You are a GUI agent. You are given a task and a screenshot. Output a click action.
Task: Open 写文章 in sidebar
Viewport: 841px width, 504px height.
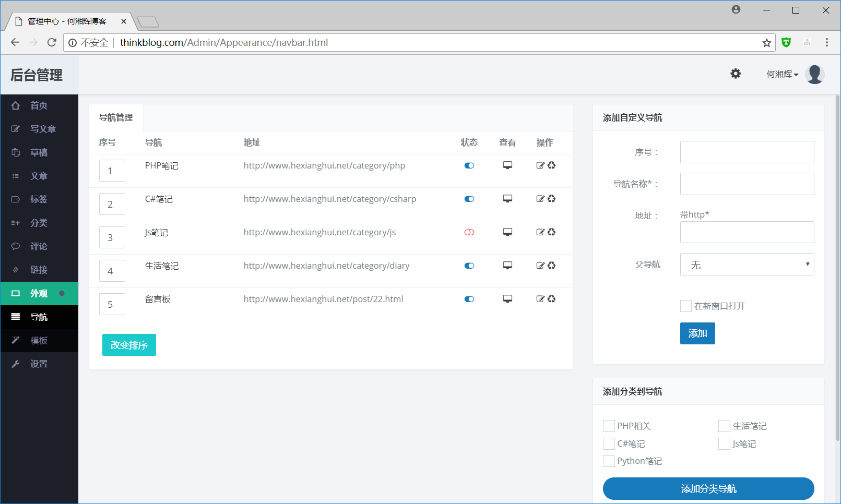39,129
